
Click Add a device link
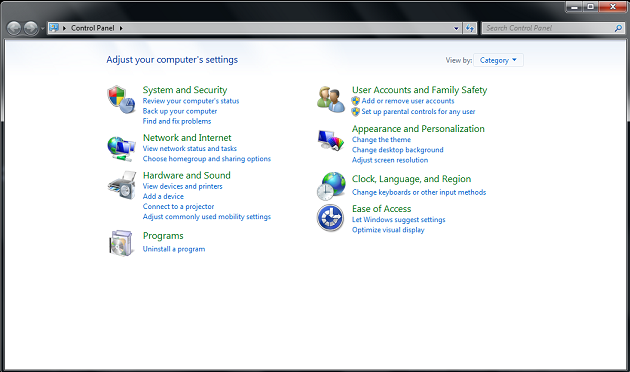(x=163, y=196)
